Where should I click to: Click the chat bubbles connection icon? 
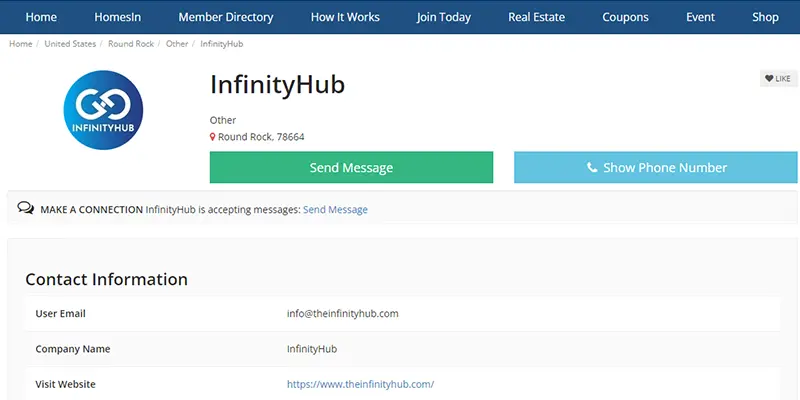[26, 208]
